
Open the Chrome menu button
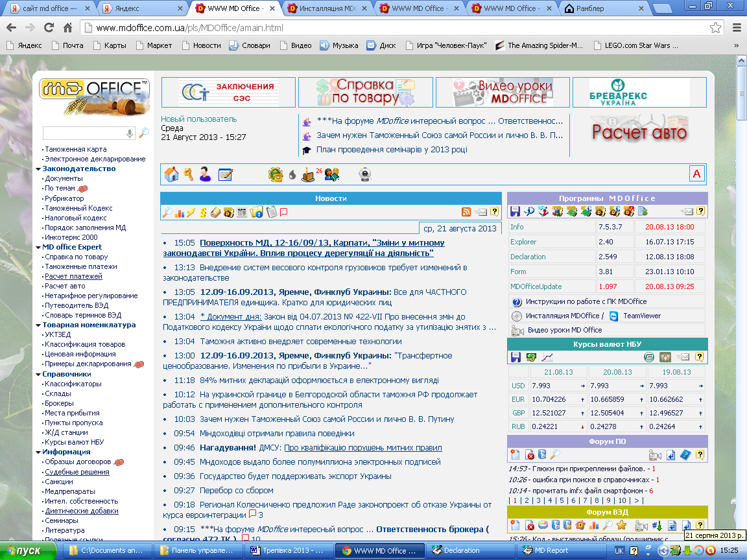pyautogui.click(x=737, y=28)
